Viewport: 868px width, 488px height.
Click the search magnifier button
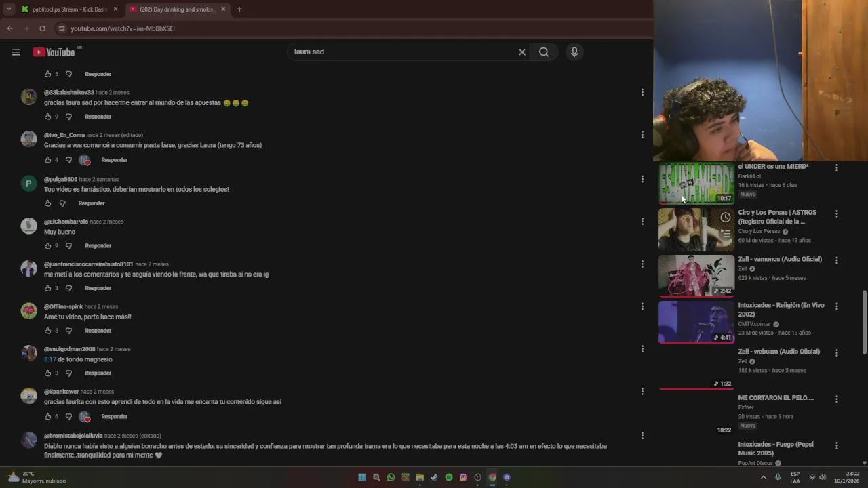(x=544, y=52)
